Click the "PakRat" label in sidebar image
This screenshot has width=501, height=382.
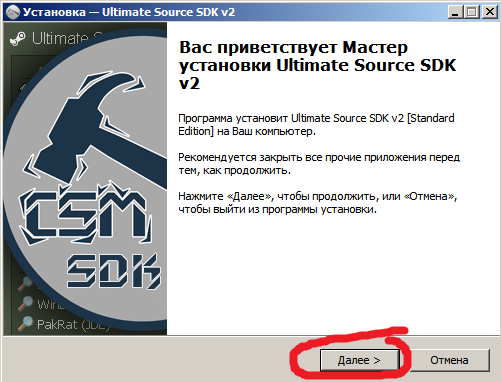[x=57, y=324]
